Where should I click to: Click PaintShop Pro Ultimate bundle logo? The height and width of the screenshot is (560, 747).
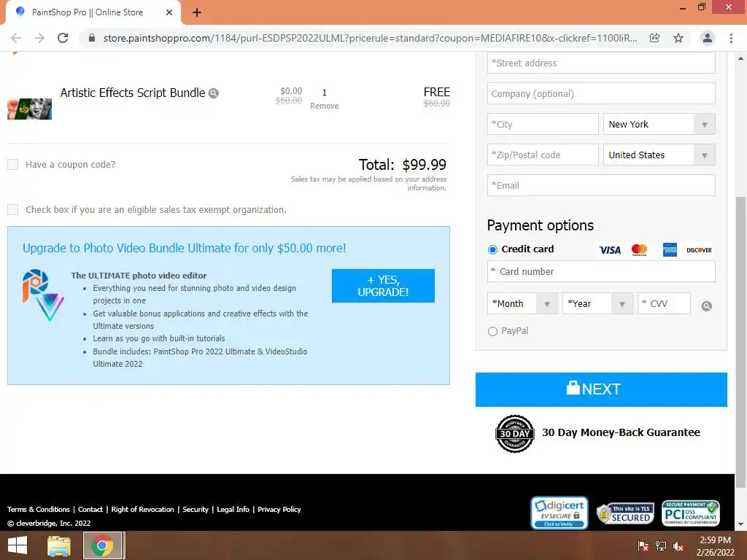pyautogui.click(x=43, y=295)
